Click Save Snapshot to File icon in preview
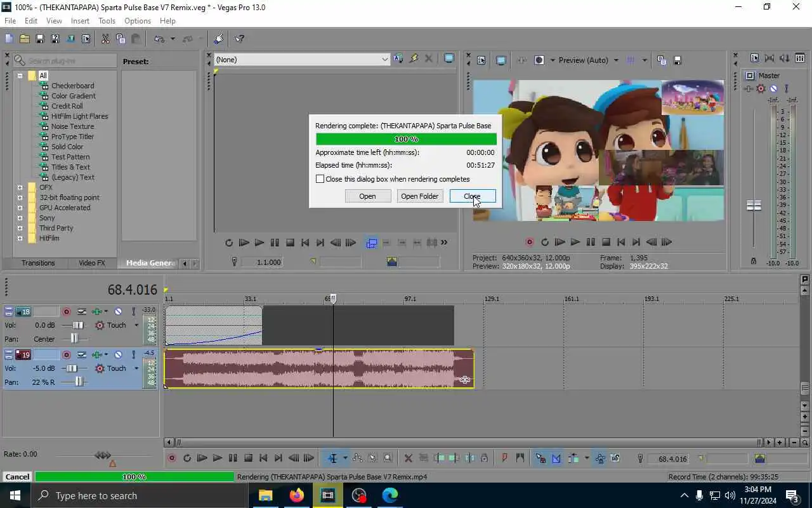This screenshot has width=812, height=508. click(677, 60)
